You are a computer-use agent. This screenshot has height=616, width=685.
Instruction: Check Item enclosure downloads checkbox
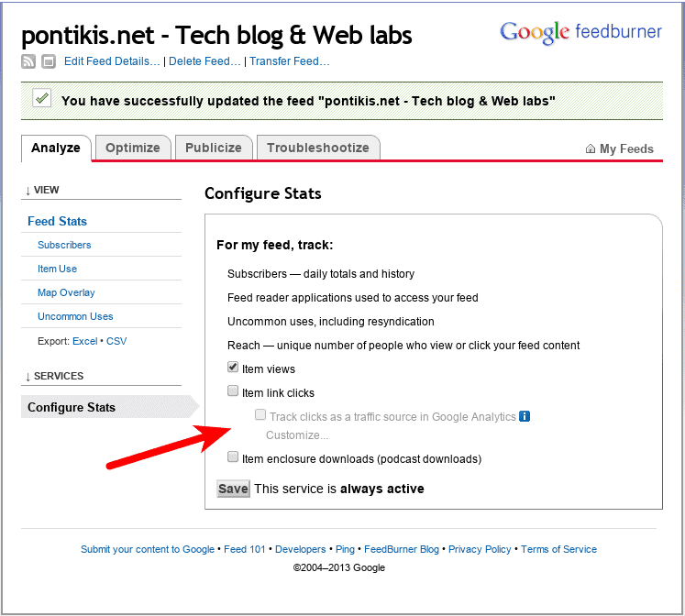click(233, 456)
